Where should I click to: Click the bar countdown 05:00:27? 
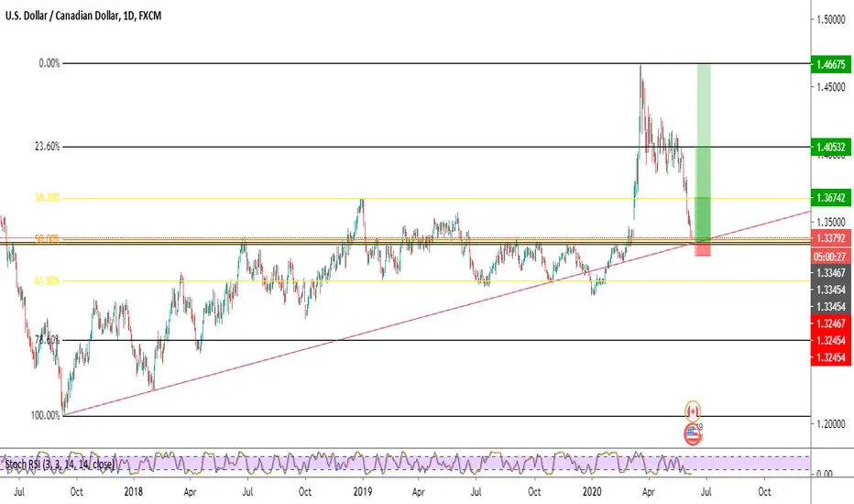pyautogui.click(x=830, y=257)
